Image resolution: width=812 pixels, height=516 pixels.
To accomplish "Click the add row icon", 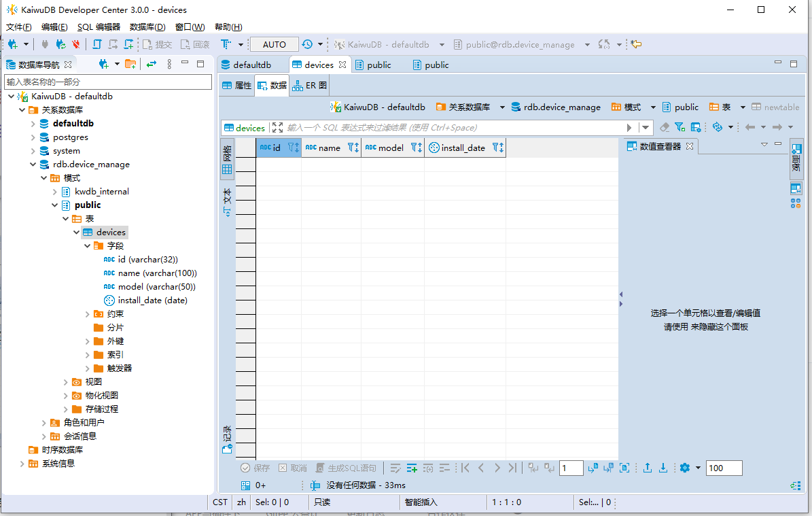I will [x=412, y=468].
